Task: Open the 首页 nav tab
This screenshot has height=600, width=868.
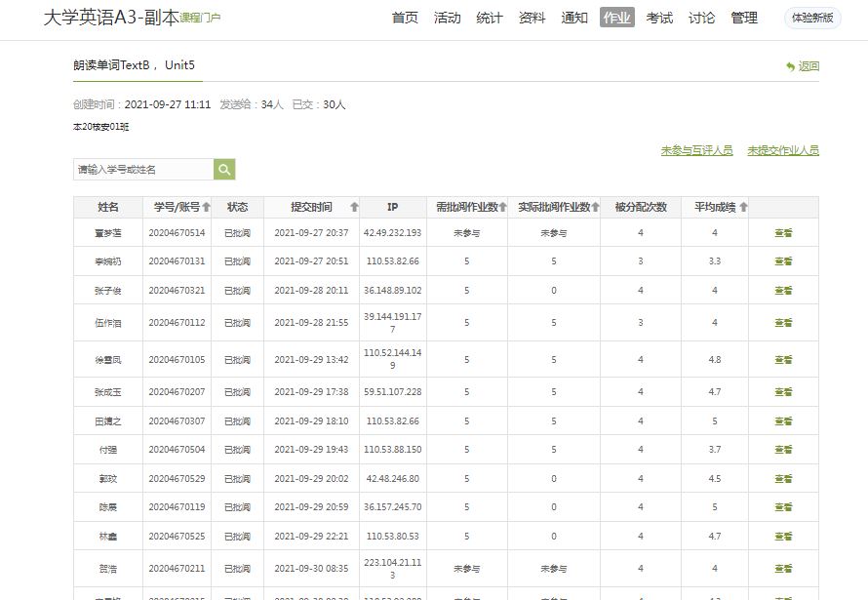Action: [x=405, y=18]
